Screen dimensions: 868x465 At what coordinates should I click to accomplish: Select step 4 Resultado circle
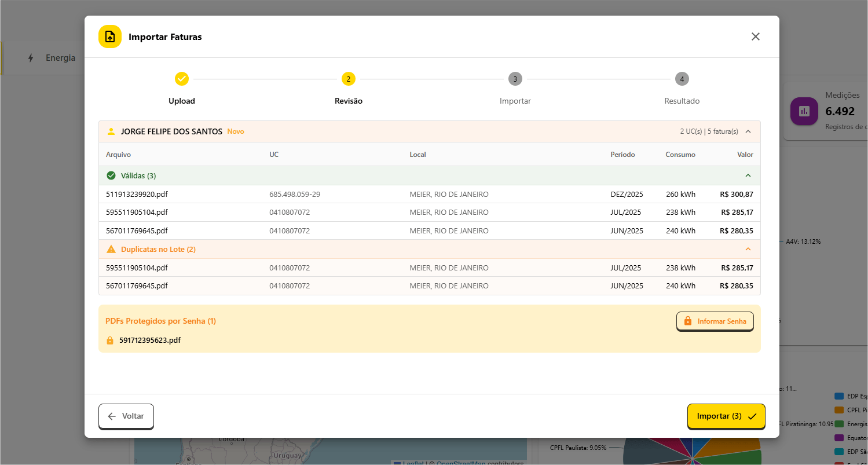tap(682, 79)
